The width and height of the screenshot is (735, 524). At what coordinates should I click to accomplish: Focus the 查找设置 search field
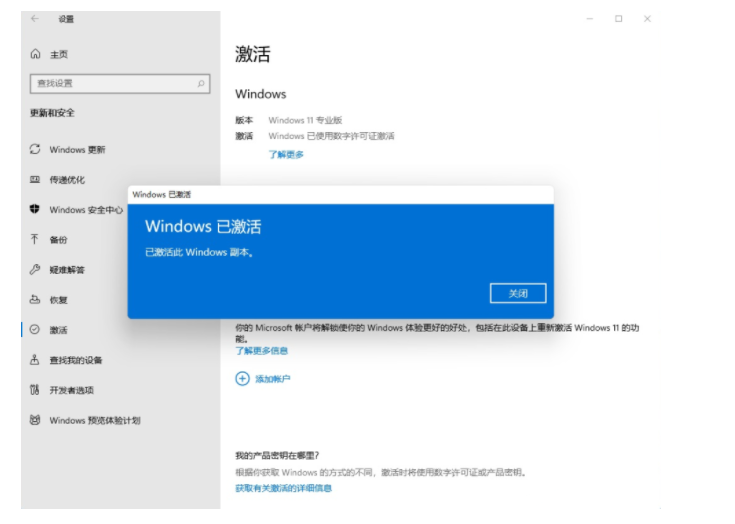coord(120,83)
